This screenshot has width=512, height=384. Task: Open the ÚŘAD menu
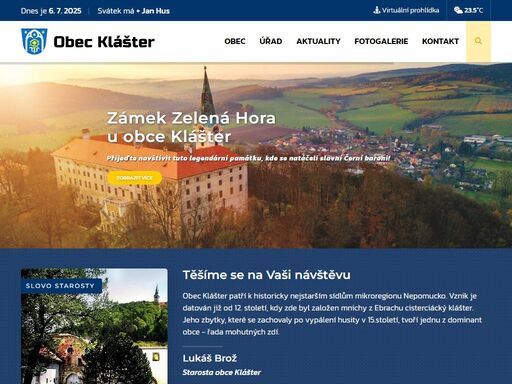pos(271,41)
